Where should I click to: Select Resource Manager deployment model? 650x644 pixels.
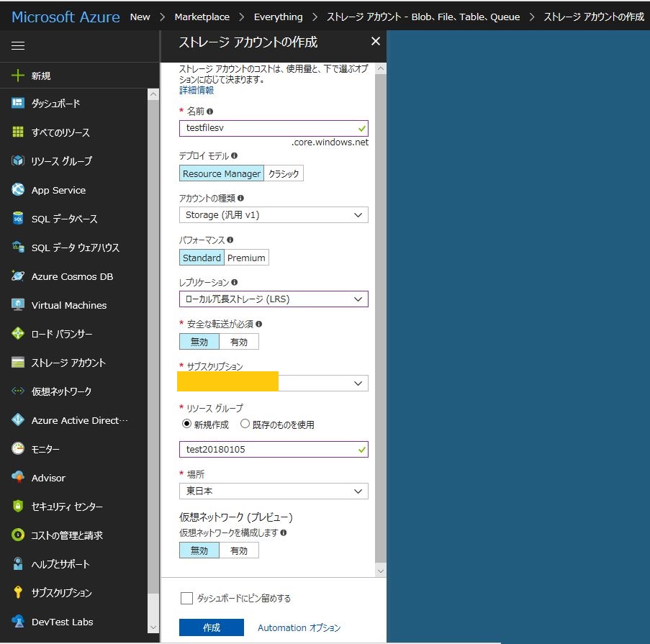point(222,173)
